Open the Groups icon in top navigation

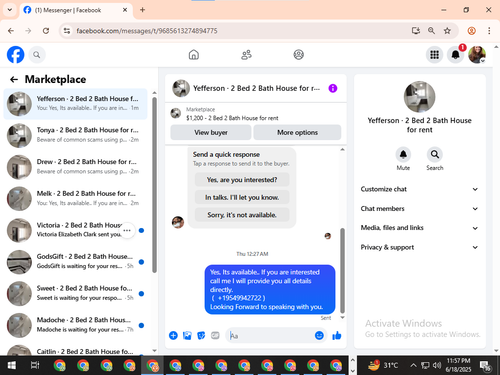coord(298,55)
